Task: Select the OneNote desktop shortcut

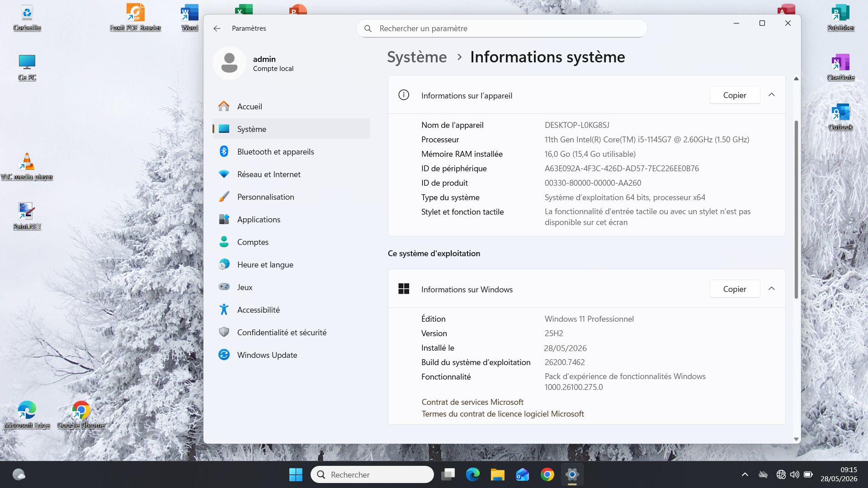Action: 840,67
